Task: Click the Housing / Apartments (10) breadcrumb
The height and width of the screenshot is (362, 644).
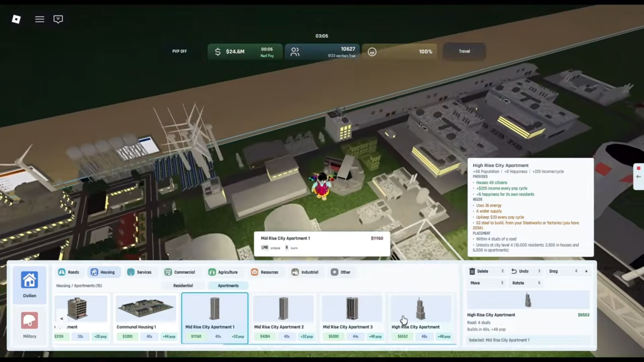Action: [x=79, y=286]
